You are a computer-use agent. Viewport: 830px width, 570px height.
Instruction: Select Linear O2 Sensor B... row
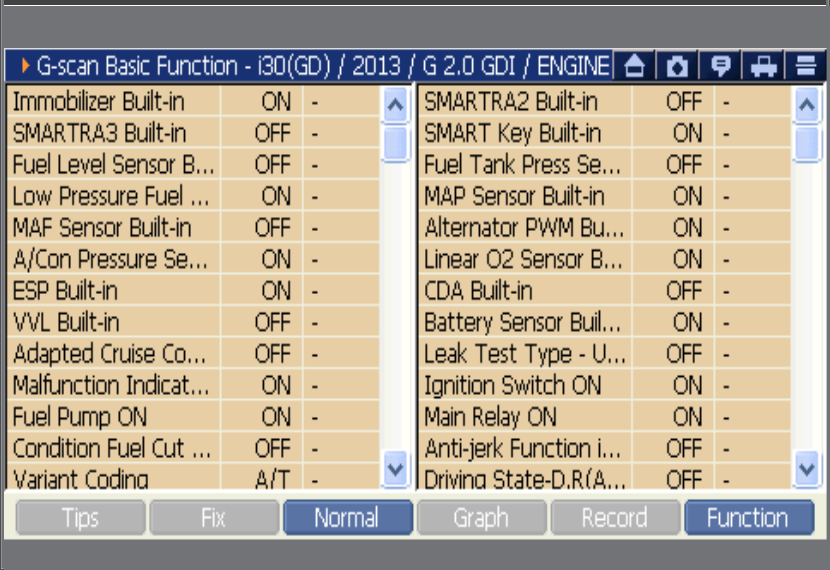click(605, 259)
